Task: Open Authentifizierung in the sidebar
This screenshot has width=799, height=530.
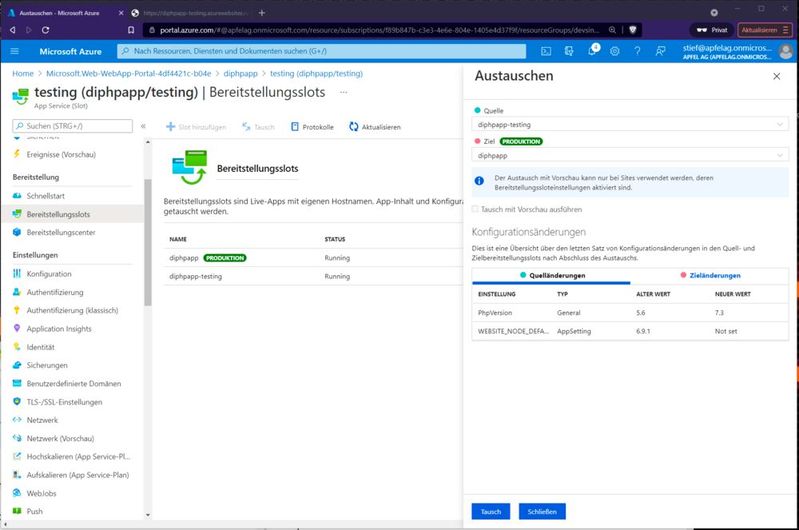Action: pyautogui.click(x=55, y=293)
